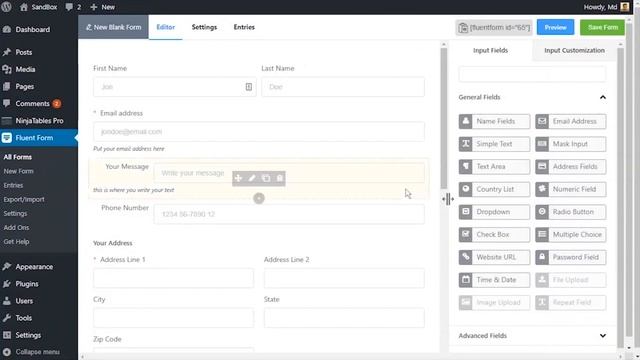Open the Fluent Form menu item
Screen dimensions: 640x360
click(39, 138)
